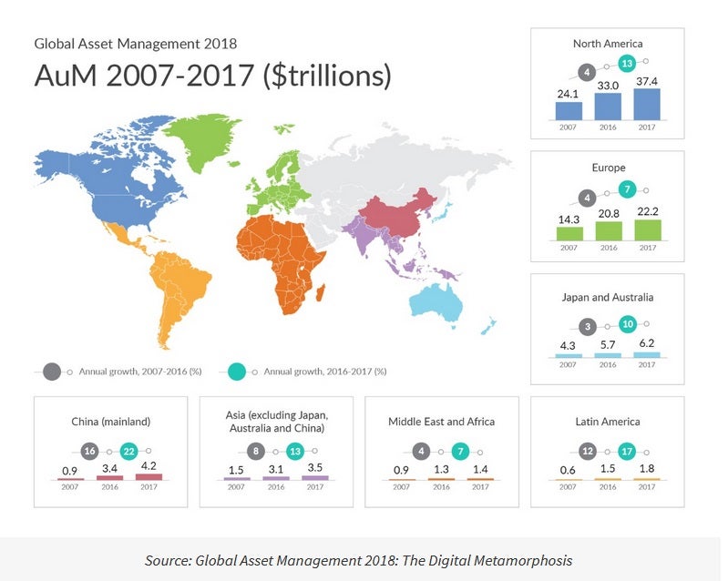Click the teal 7 badge in Europe panel
Viewport: 728px width, 581px height.
(626, 191)
